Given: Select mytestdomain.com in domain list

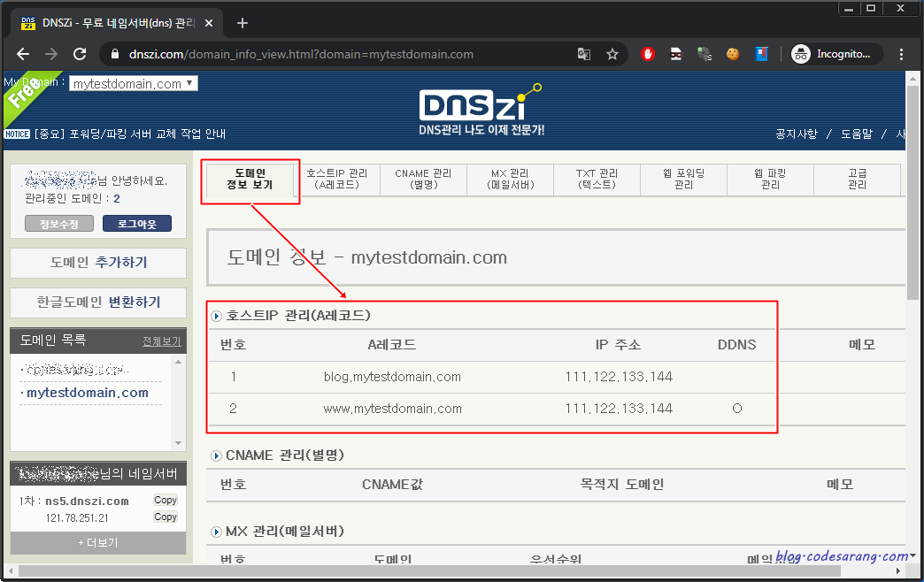Looking at the screenshot, I should coord(88,393).
